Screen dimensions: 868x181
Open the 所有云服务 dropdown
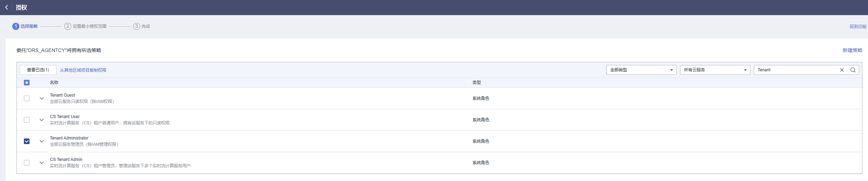715,70
